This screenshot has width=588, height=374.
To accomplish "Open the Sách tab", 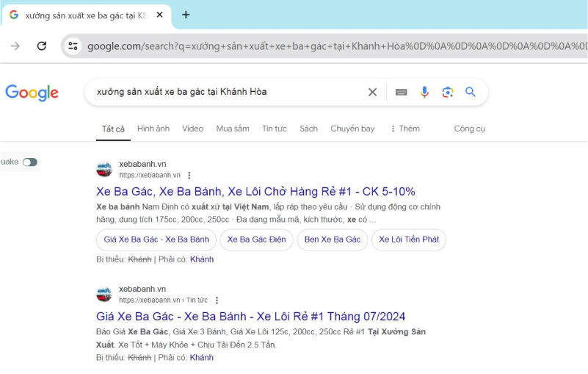I will click(x=308, y=129).
